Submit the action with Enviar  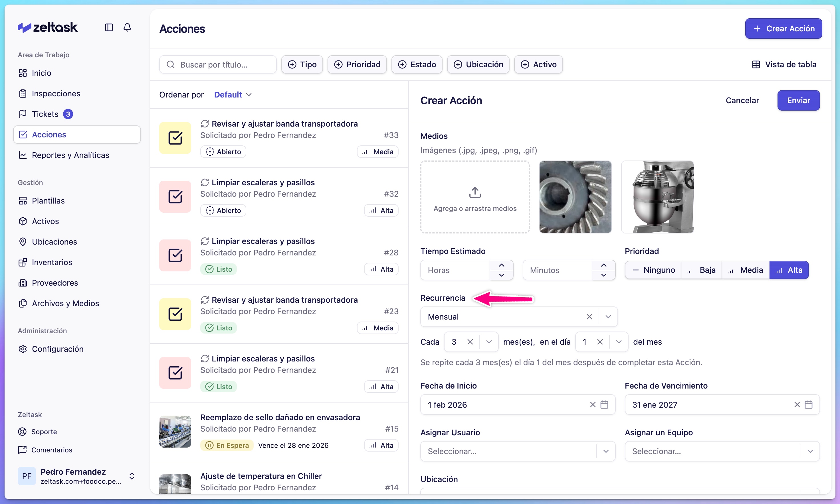click(x=798, y=100)
